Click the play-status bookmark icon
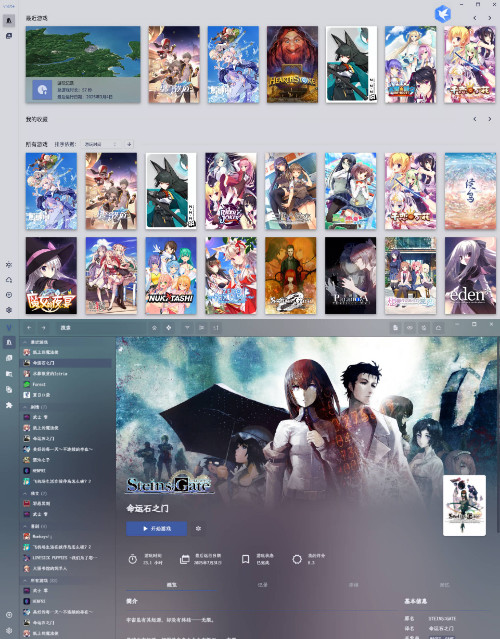Image resolution: width=500 pixels, height=639 pixels. 245,560
